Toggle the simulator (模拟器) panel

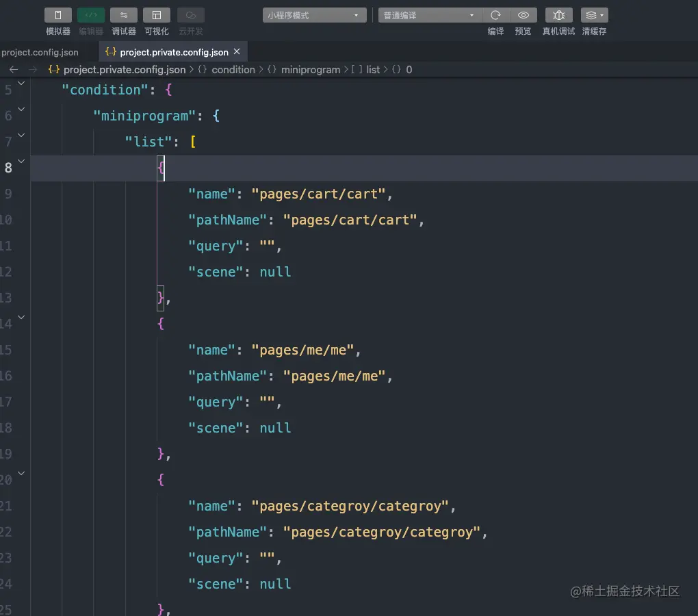pos(58,15)
